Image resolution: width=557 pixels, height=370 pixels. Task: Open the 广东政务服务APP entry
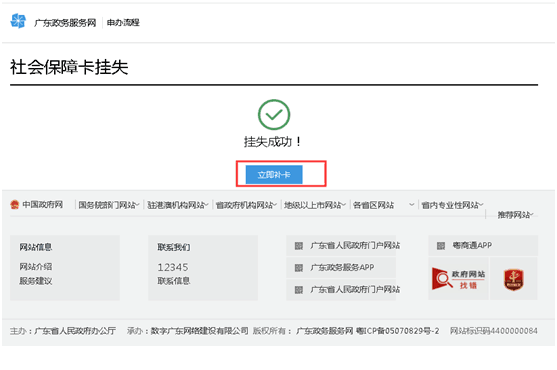point(342,267)
